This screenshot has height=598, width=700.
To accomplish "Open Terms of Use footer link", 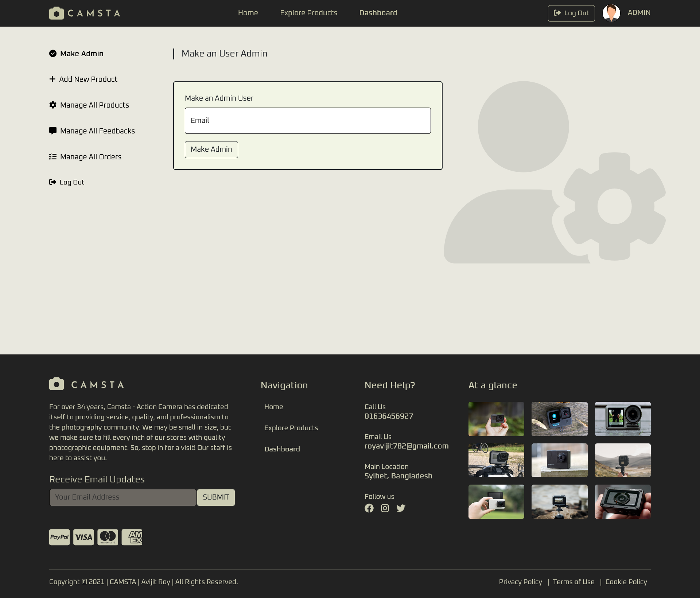I will click(573, 582).
